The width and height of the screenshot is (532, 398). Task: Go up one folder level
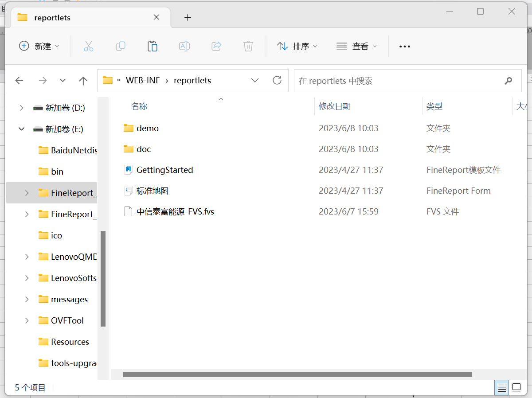[x=83, y=80]
